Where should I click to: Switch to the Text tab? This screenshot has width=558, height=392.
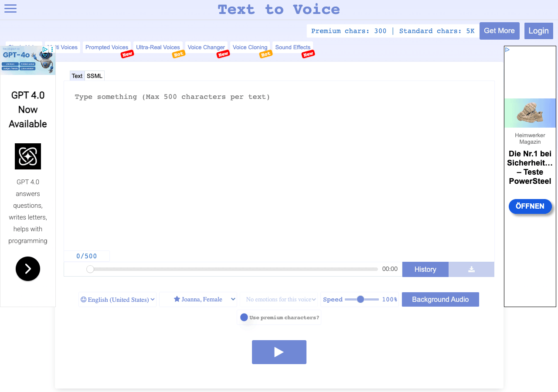point(77,76)
